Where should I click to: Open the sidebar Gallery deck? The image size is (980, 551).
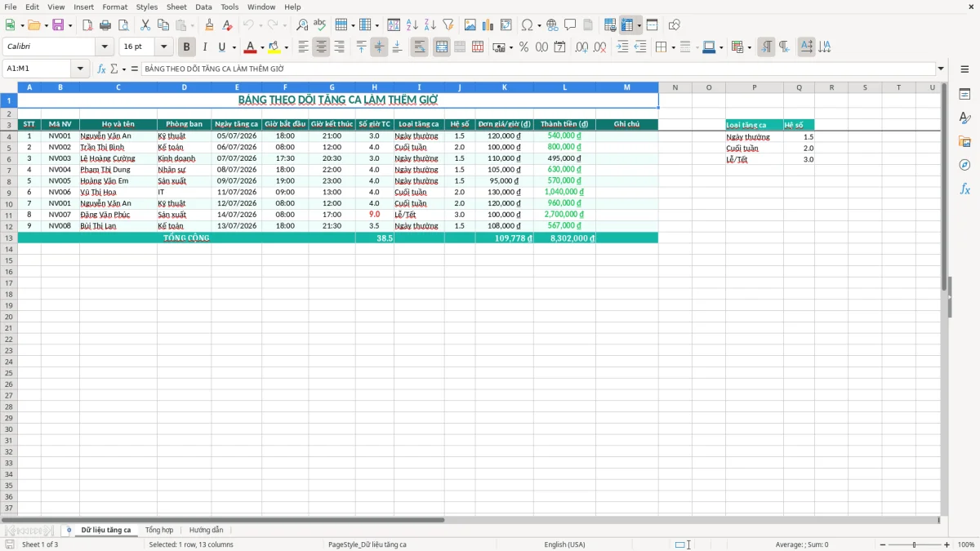coord(964,141)
